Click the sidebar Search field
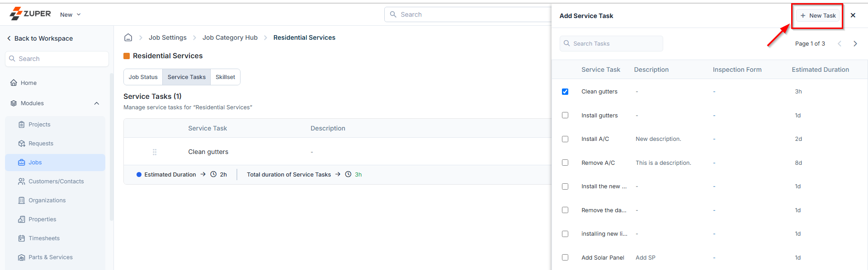Image resolution: width=868 pixels, height=270 pixels. (x=57, y=59)
